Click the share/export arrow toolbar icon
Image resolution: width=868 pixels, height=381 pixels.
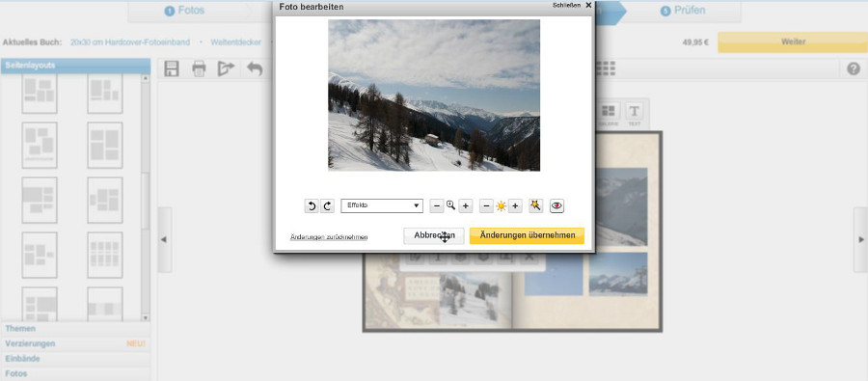[x=226, y=68]
